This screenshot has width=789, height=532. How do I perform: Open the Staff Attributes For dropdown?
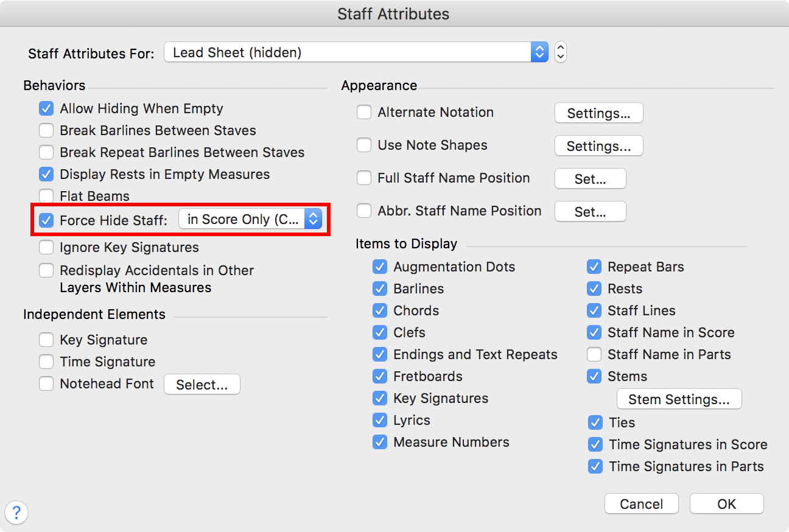[x=357, y=52]
